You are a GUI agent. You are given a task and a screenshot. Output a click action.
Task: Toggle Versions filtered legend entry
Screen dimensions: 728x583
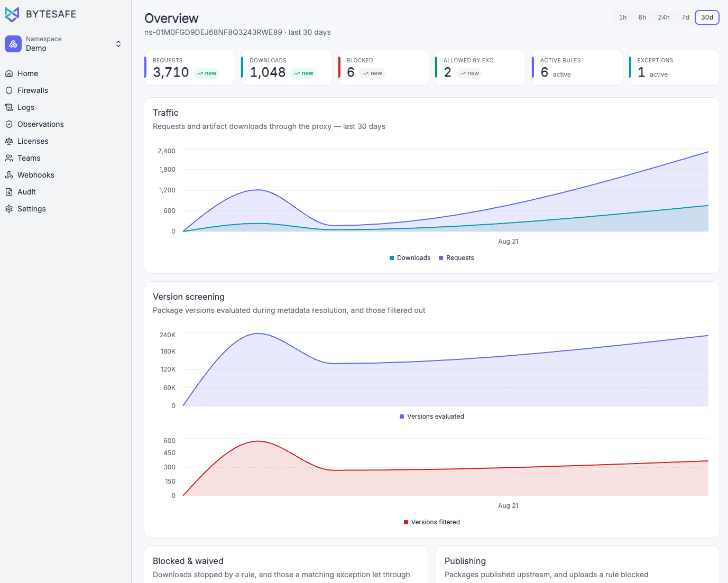click(432, 522)
